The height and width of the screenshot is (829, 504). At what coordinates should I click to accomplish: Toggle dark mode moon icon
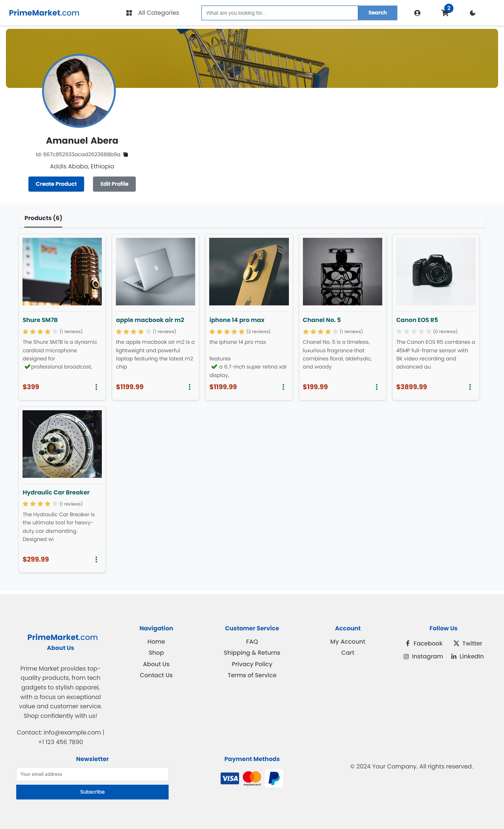(x=473, y=13)
